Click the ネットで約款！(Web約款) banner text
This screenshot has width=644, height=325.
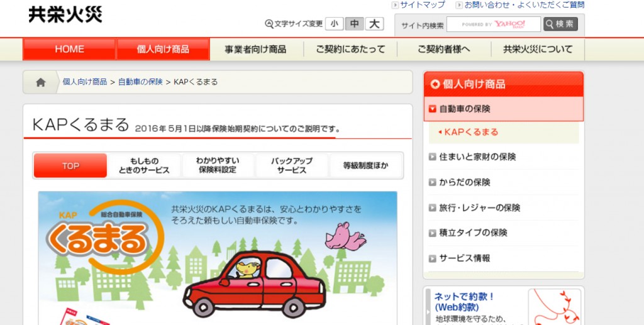point(465,302)
